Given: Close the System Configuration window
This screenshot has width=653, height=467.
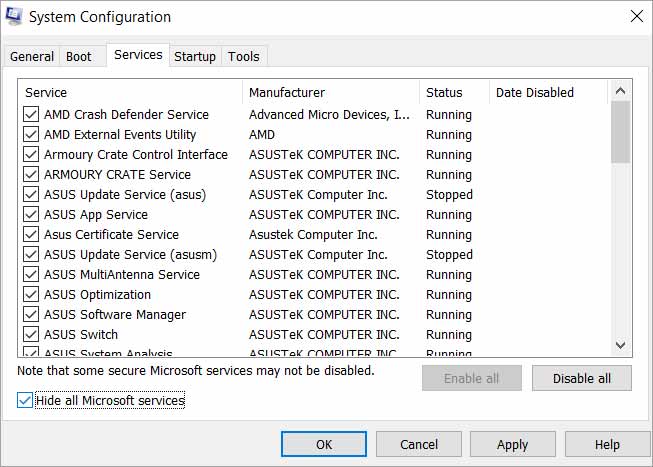Looking at the screenshot, I should (637, 17).
